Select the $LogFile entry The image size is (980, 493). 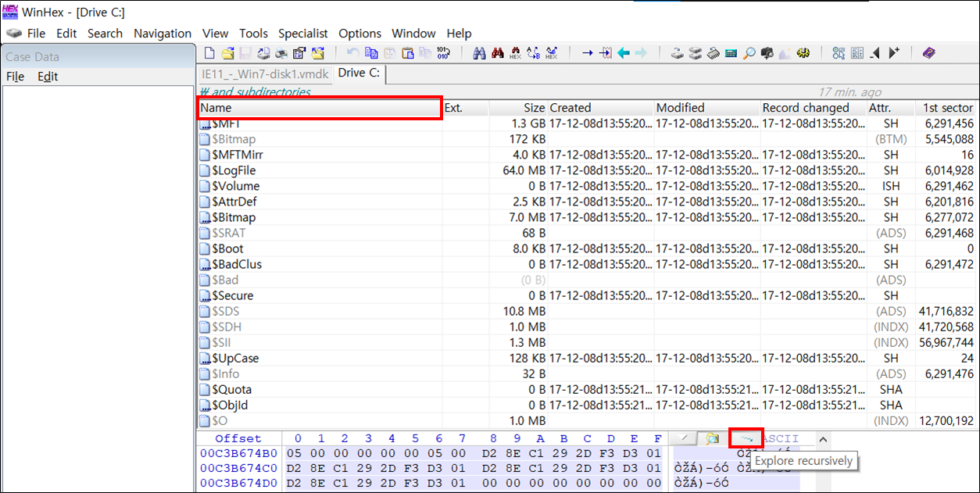(587, 170)
